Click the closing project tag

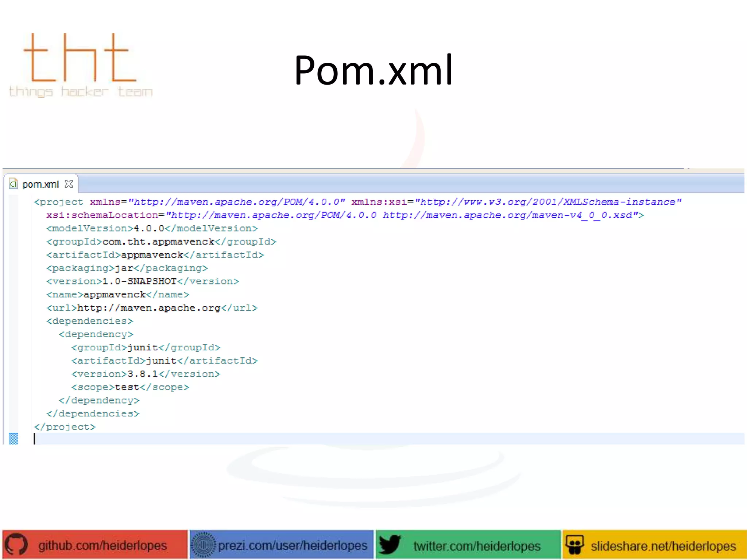tap(65, 427)
